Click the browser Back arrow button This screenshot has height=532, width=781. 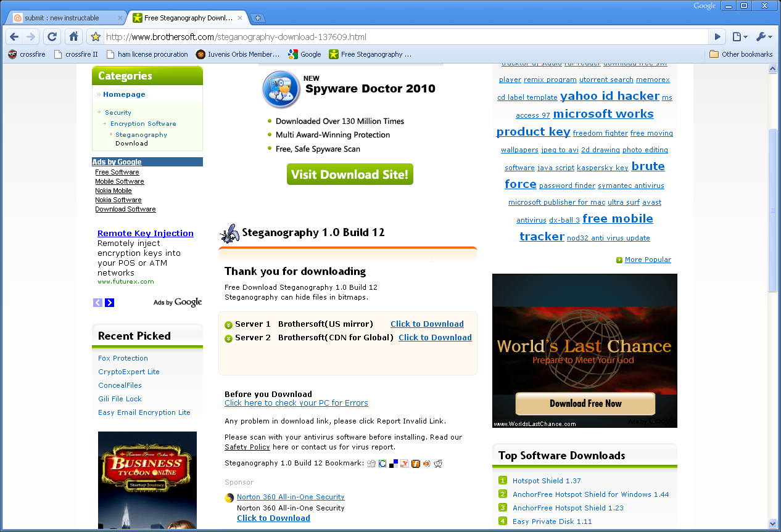(x=14, y=37)
